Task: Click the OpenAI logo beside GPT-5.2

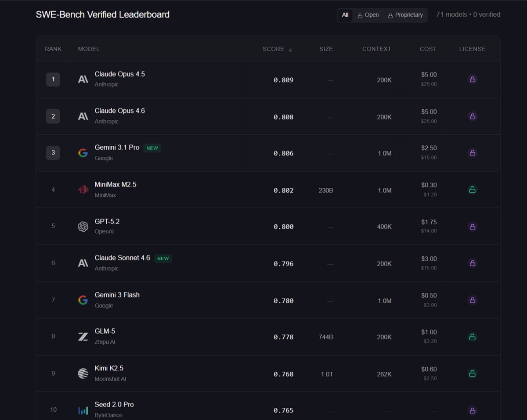Action: [83, 226]
